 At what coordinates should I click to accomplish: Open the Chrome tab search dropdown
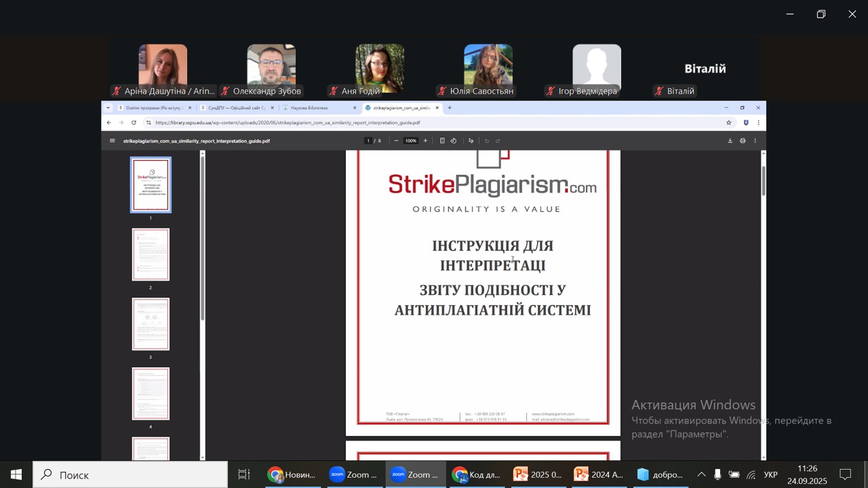point(108,108)
